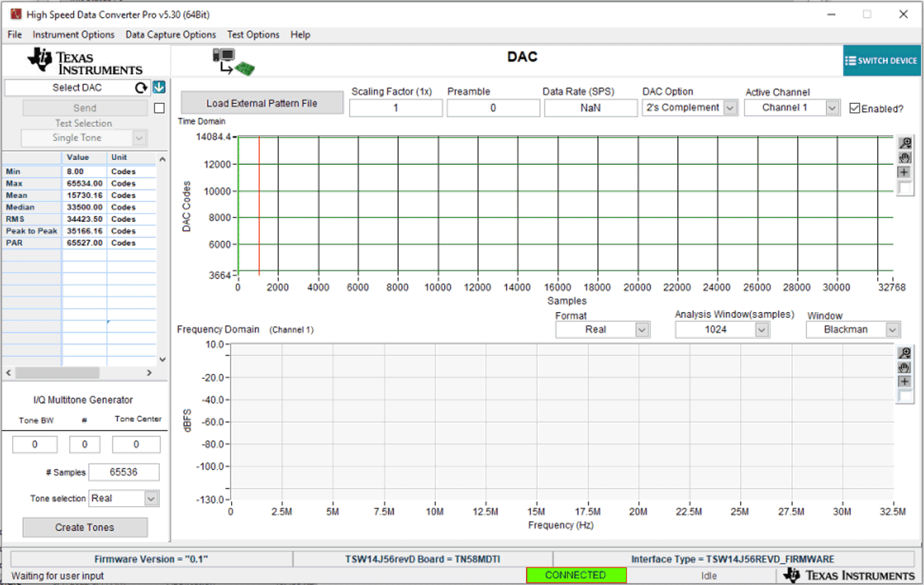Open the Tone selection dropdown
The height and width of the screenshot is (585, 924).
151,499
